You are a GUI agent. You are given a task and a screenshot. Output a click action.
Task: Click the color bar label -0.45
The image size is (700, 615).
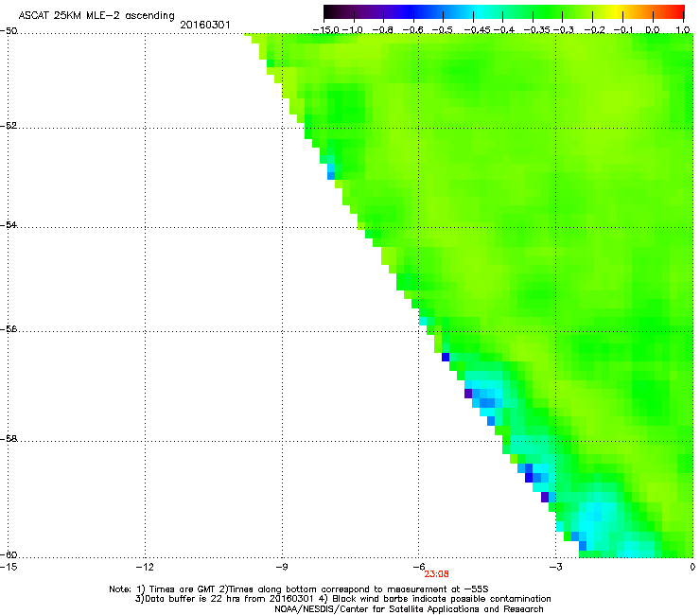(x=478, y=30)
